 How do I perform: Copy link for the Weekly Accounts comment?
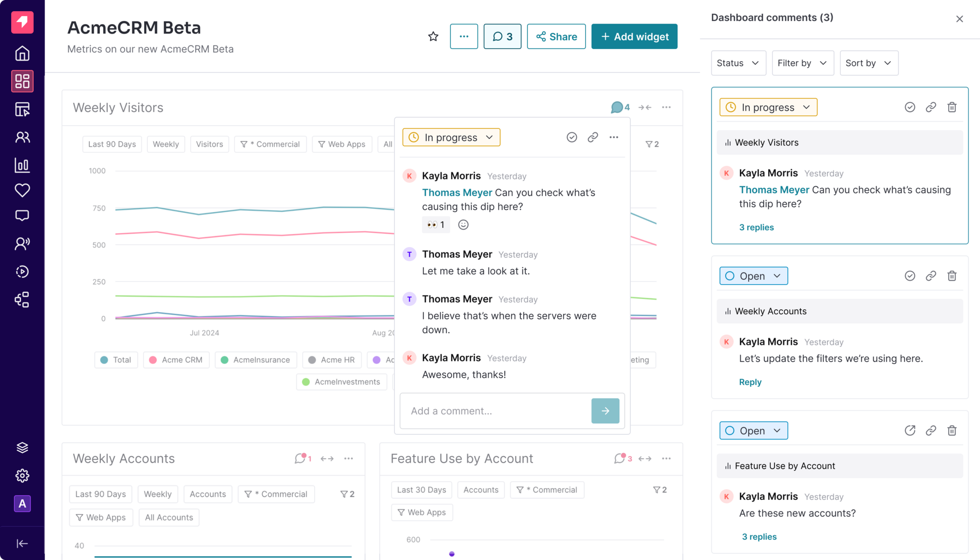(931, 276)
